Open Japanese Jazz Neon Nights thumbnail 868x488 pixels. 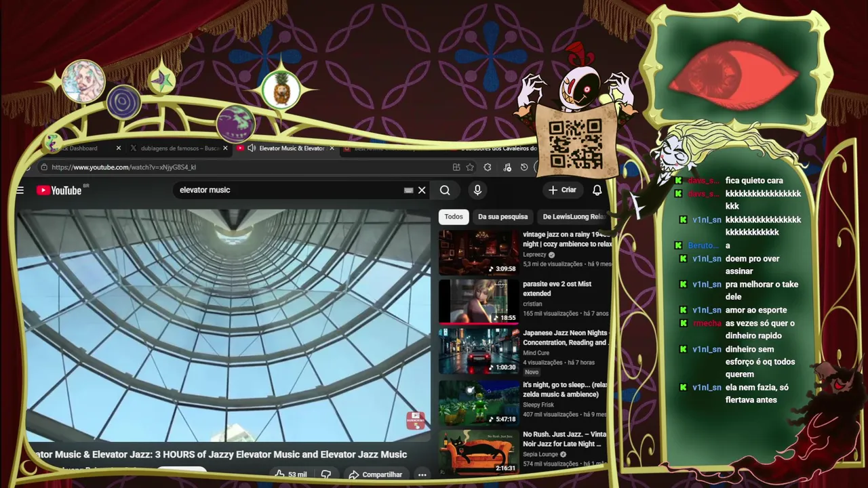[478, 351]
